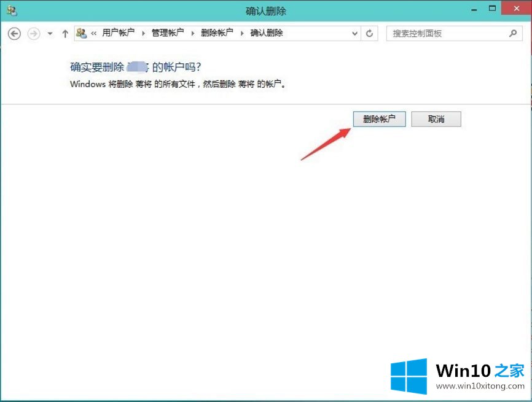Navigate to 用户帐户 breadcrumb
532x402 pixels.
119,33
